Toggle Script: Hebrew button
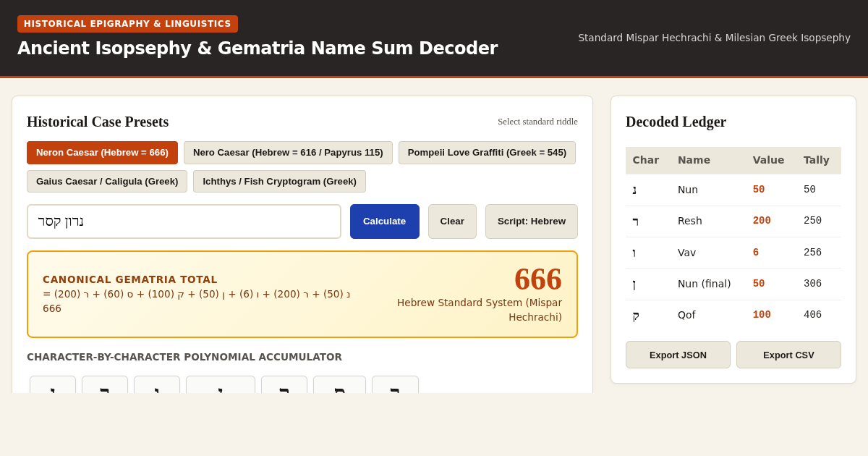 click(532, 221)
